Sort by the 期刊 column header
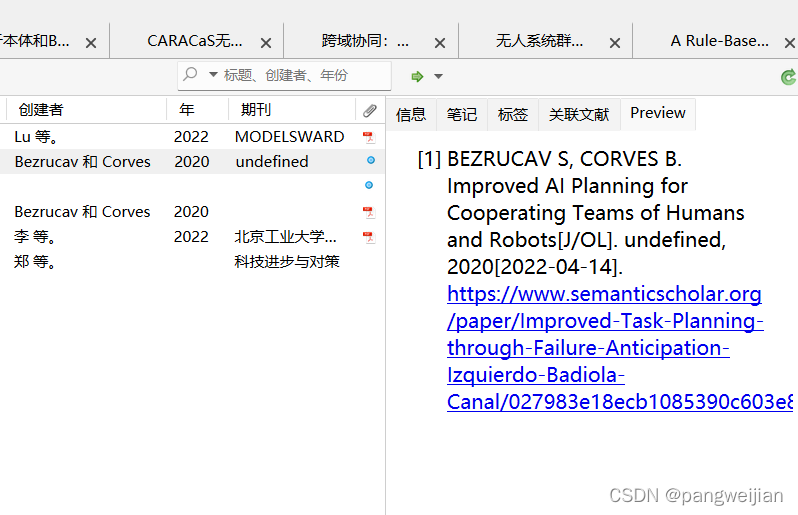 pyautogui.click(x=292, y=110)
